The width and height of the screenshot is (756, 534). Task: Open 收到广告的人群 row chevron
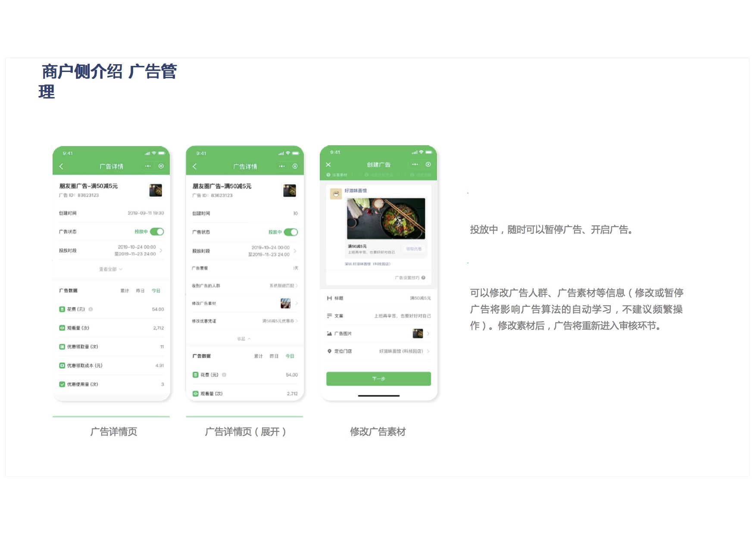[296, 286]
